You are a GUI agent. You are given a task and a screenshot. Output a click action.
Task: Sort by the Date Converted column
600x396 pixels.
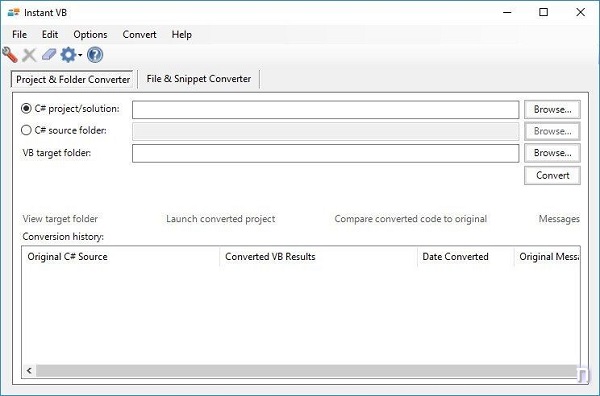[466, 257]
